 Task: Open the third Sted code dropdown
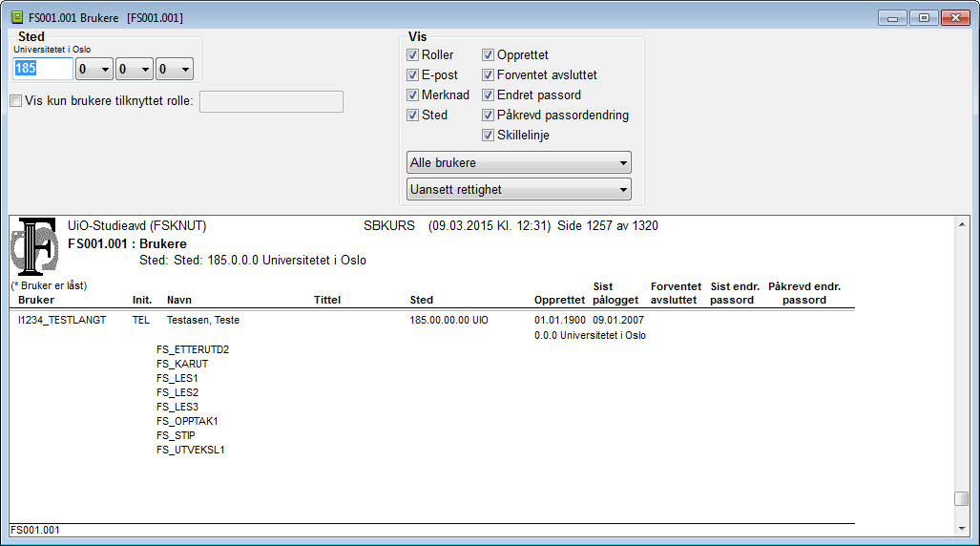(175, 69)
